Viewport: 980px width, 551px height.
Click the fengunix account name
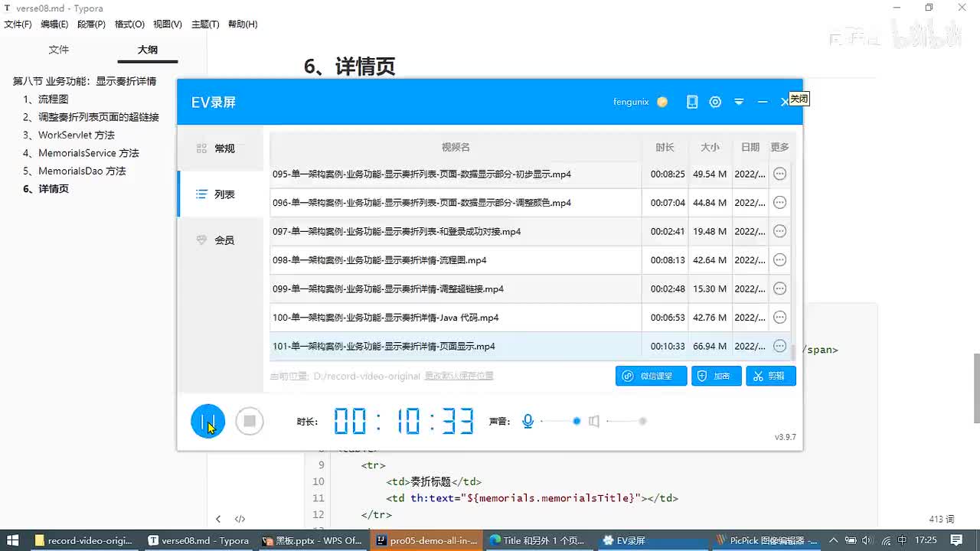pyautogui.click(x=631, y=102)
